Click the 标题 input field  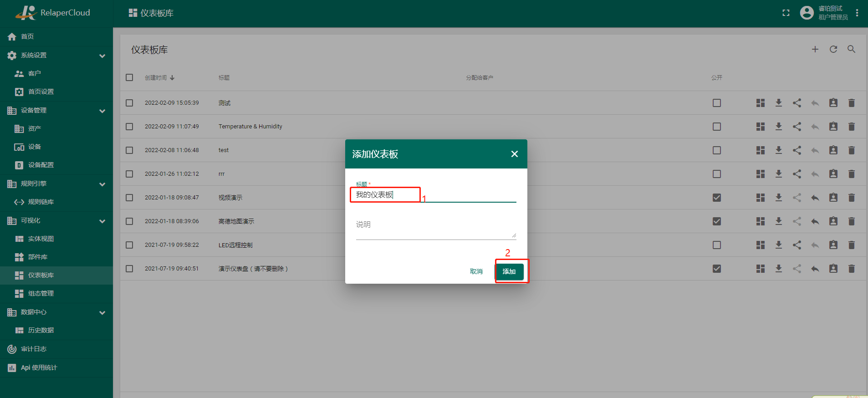point(436,195)
